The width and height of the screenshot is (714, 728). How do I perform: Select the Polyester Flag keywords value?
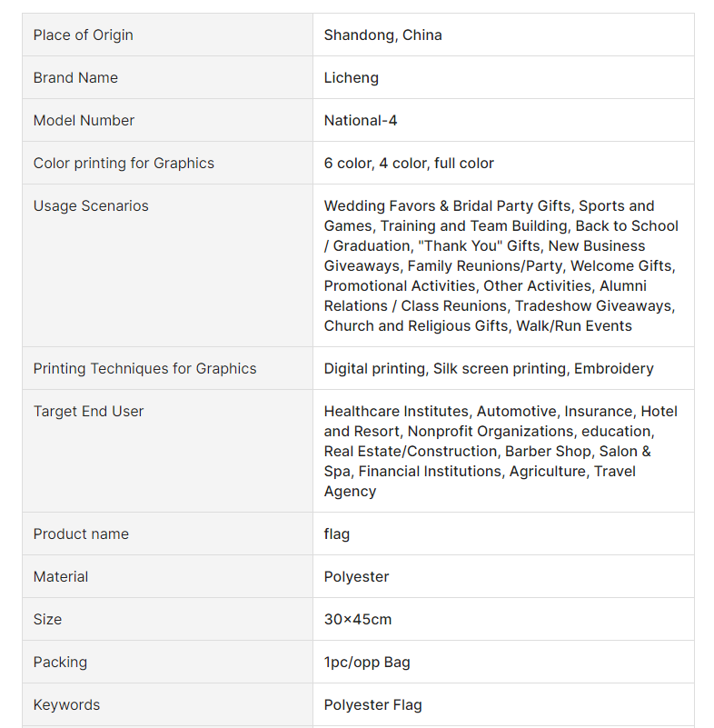coord(372,705)
